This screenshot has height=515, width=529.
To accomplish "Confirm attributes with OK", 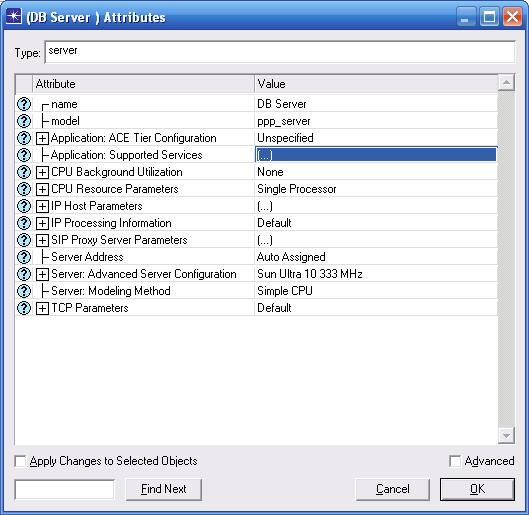I will (x=477, y=489).
